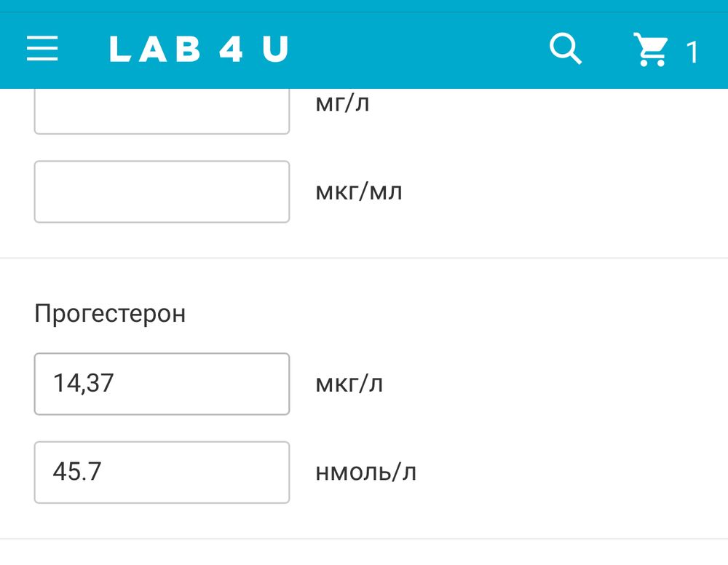
Task: Click the word LAB in the header logo
Action: coord(155,50)
